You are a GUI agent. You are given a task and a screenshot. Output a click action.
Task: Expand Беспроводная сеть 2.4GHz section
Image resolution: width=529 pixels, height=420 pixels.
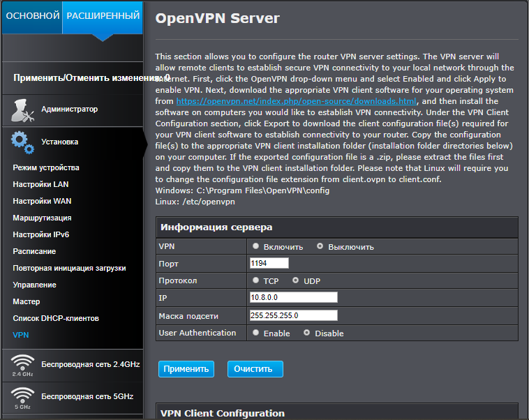73,366
